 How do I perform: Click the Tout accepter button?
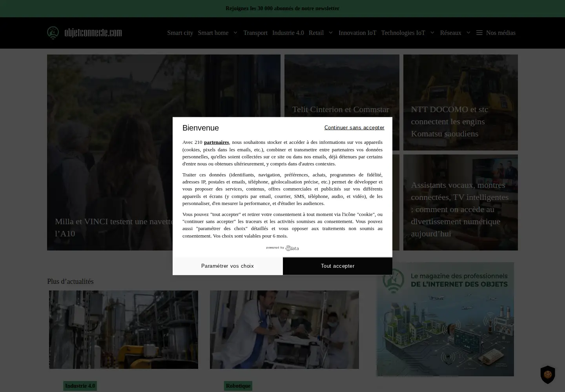coord(337,266)
